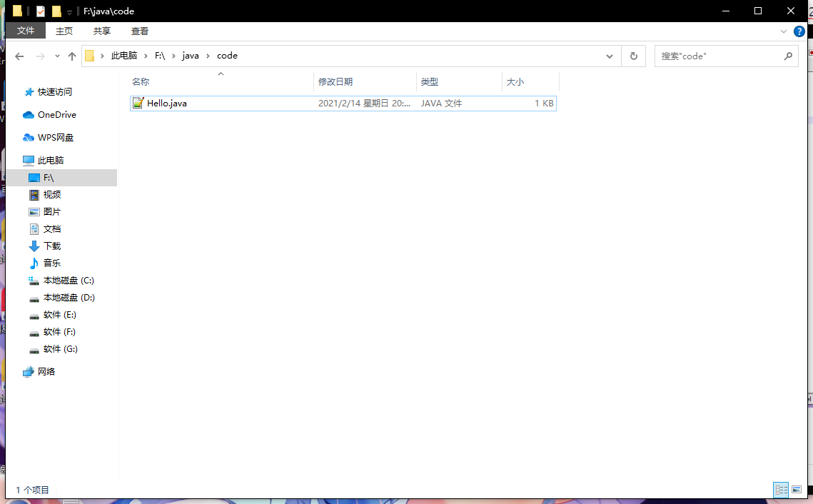
Task: Refresh the current folder
Action: tap(634, 56)
